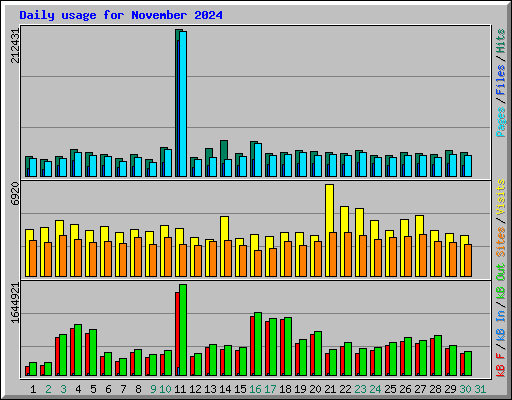Click the tall cyan Pages bar for day 11
Screen dimensions: 512x400
coord(183,104)
